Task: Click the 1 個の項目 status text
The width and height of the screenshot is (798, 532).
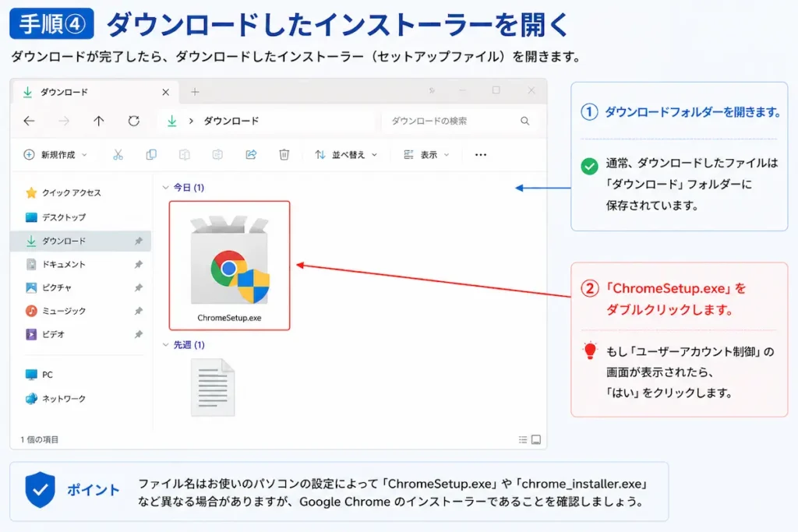Action: click(39, 439)
